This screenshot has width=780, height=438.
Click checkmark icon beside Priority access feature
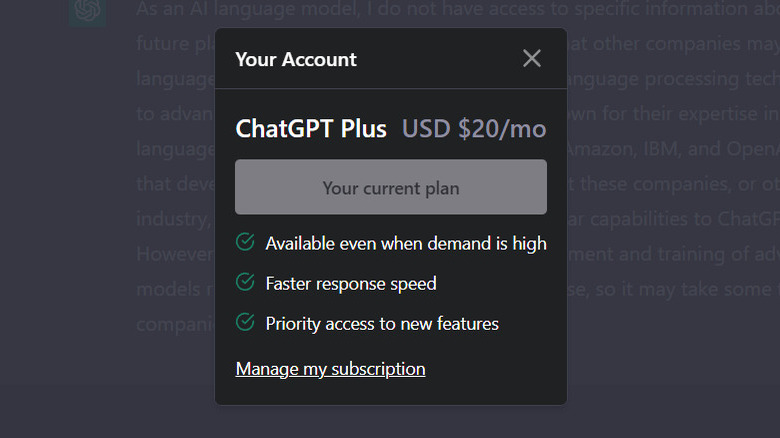[x=245, y=322]
